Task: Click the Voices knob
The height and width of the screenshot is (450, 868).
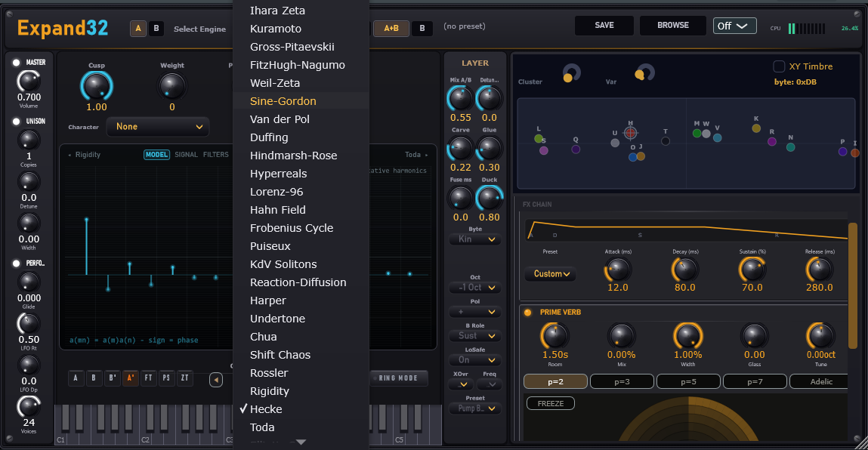Action: (x=28, y=407)
